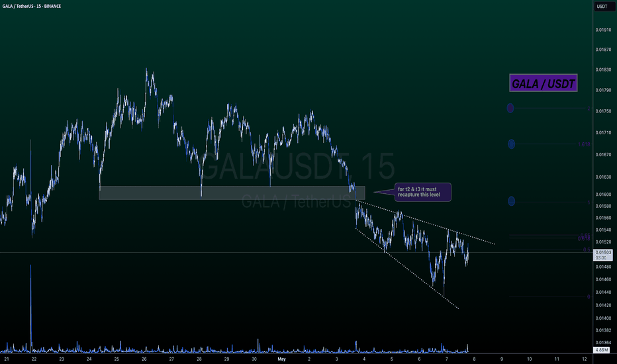This screenshot has height=364, width=617.
Task: Select the lower dotted wedge trendline
Action: coord(407,269)
